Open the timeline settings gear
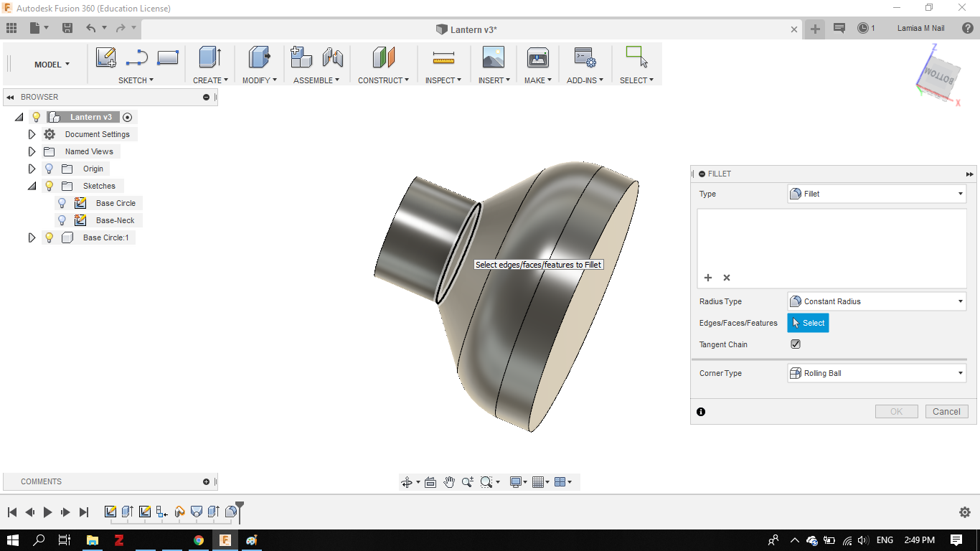 tap(965, 512)
